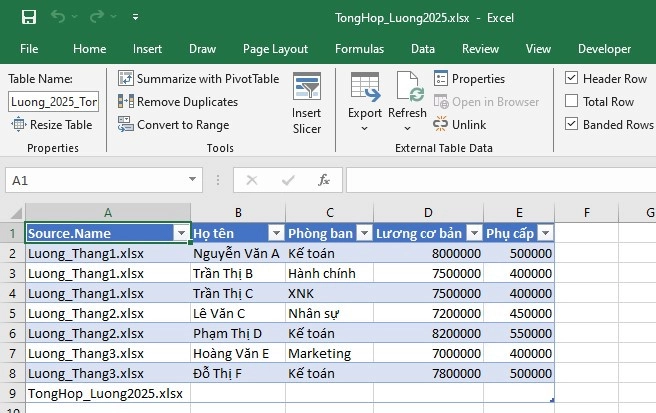
Task: Click the Unlink chain icon
Action: [440, 124]
